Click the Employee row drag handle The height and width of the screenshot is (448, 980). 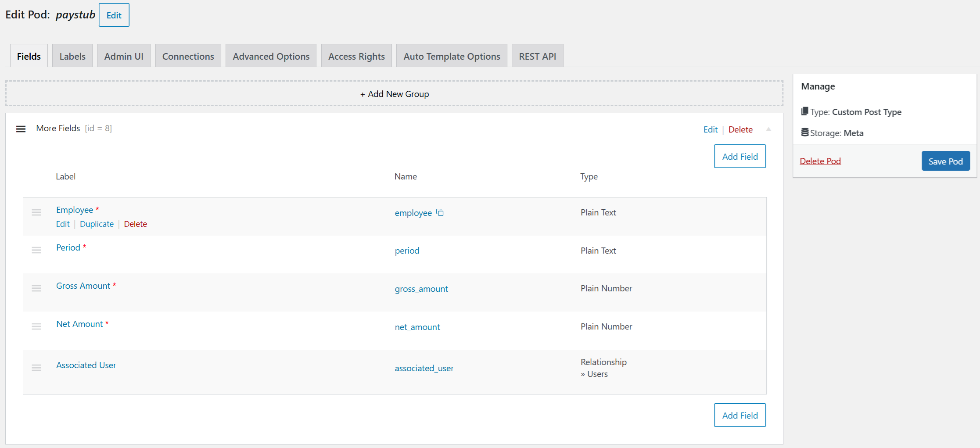36,212
